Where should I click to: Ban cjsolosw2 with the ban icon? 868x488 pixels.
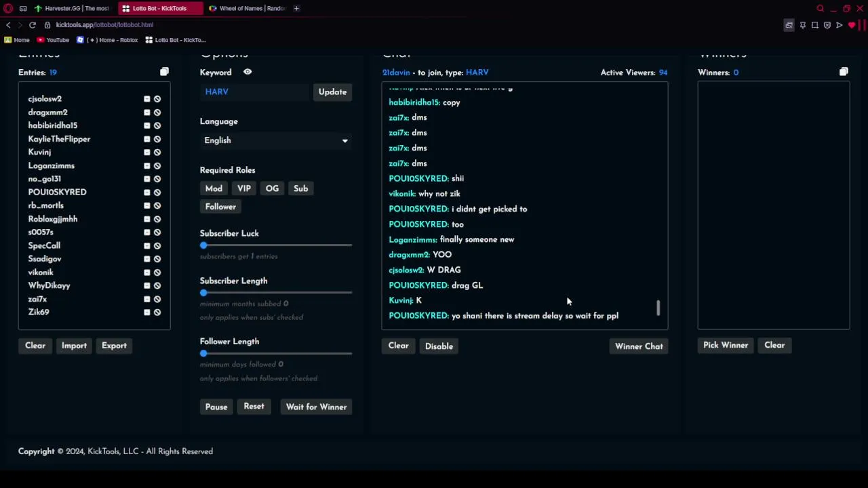(x=157, y=99)
